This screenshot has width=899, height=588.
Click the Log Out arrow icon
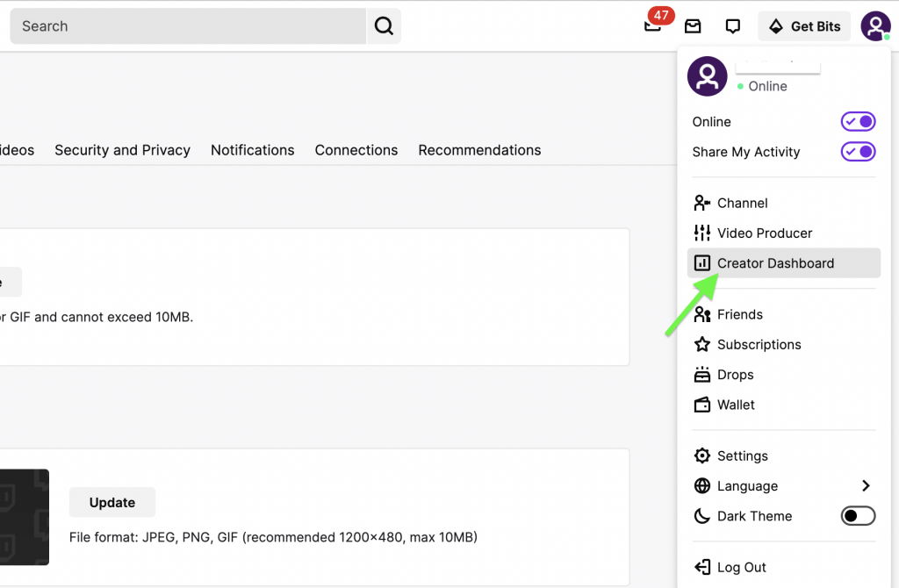[x=701, y=567]
